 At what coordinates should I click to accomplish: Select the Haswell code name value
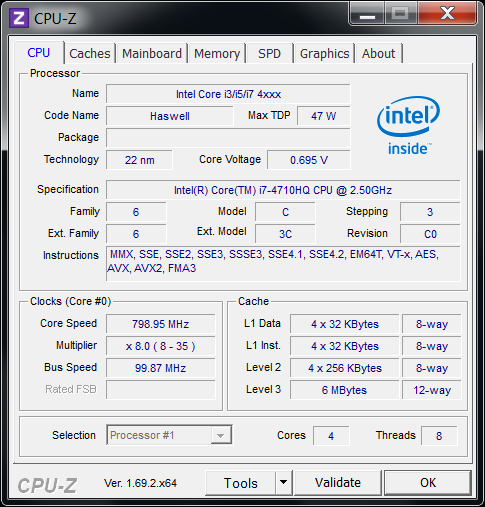170,116
